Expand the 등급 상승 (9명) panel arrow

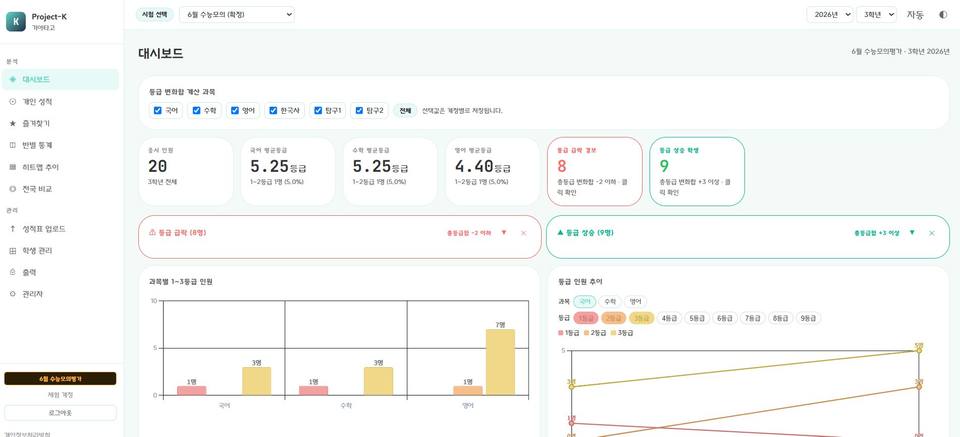(912, 233)
